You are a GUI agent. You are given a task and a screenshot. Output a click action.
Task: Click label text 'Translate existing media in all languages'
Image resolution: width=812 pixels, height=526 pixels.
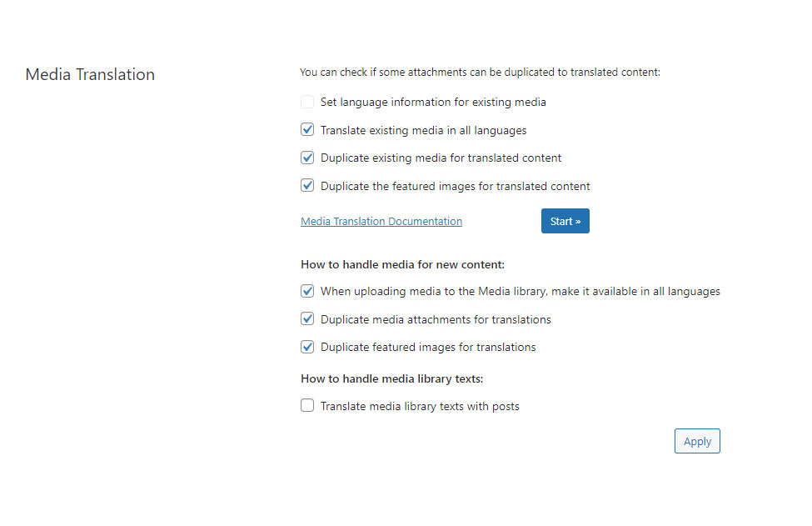click(423, 131)
